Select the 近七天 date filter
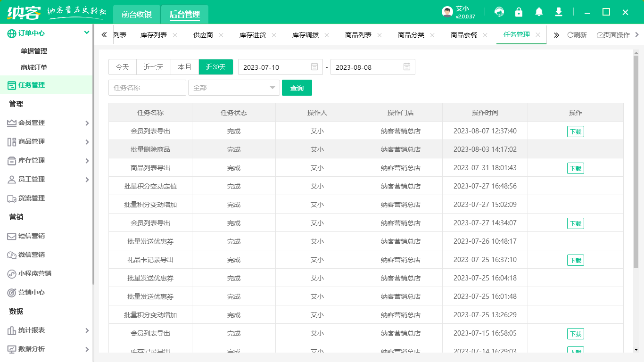644x362 pixels. coord(154,67)
